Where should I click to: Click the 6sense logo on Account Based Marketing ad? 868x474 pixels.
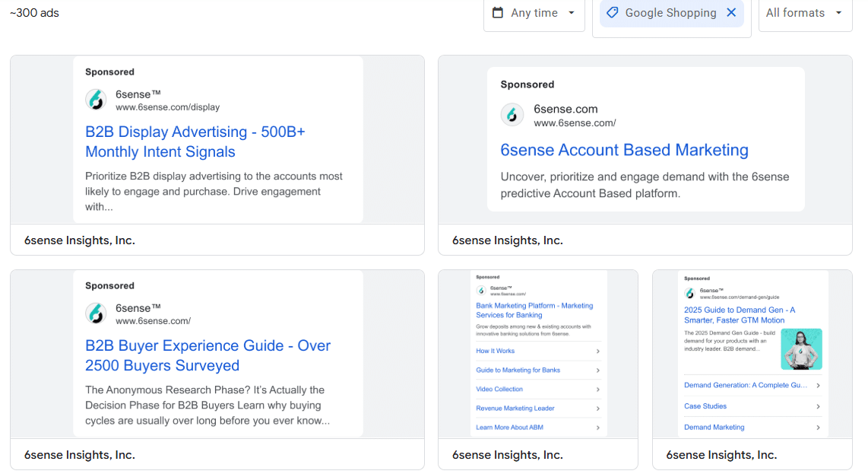point(512,115)
